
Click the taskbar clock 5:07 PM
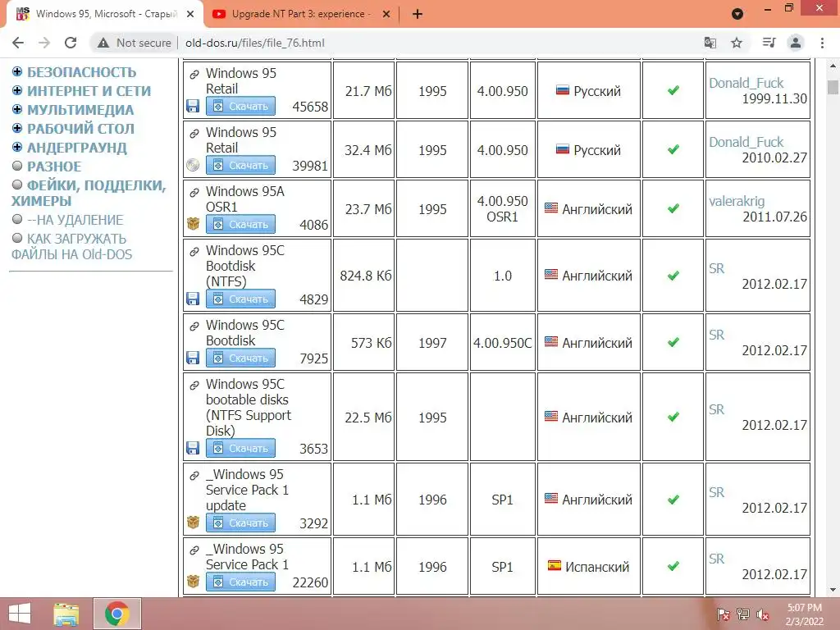pyautogui.click(x=804, y=614)
